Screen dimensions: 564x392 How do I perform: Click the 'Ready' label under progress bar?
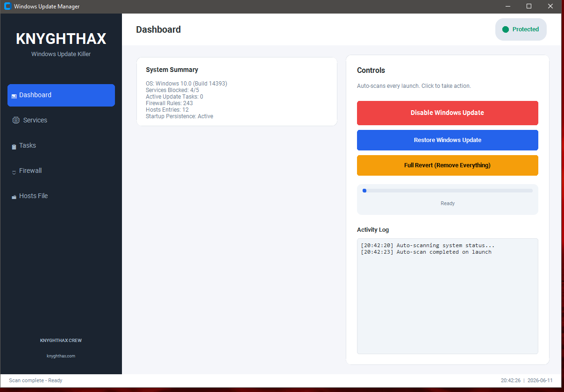[x=448, y=203]
